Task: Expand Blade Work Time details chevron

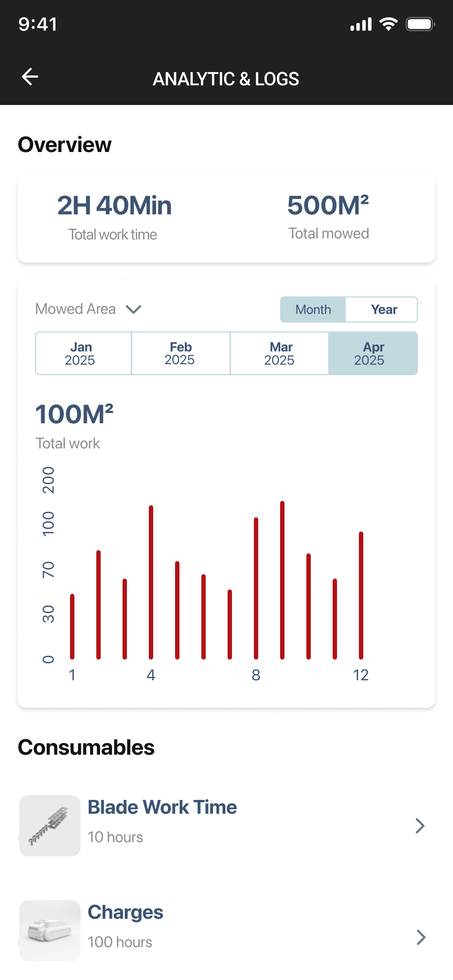Action: pyautogui.click(x=420, y=825)
